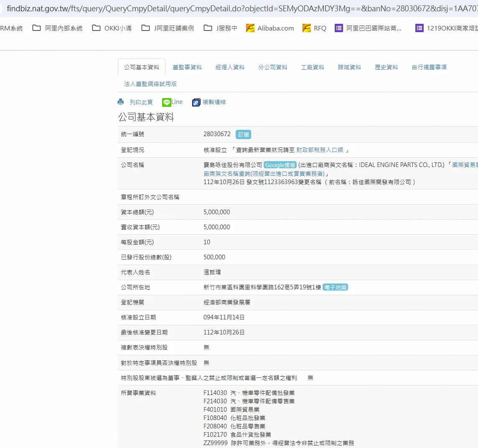The width and height of the screenshot is (478, 448).
Task: Open 法人董監網絡試用版 tab
Action: [x=150, y=84]
